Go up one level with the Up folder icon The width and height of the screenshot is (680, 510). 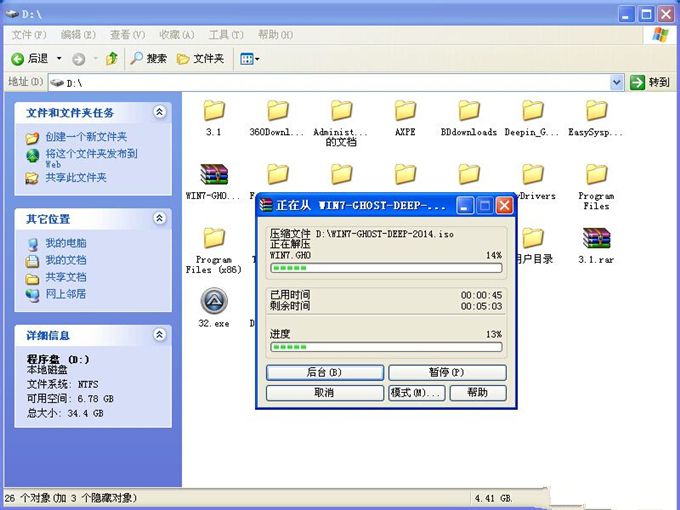click(x=112, y=59)
